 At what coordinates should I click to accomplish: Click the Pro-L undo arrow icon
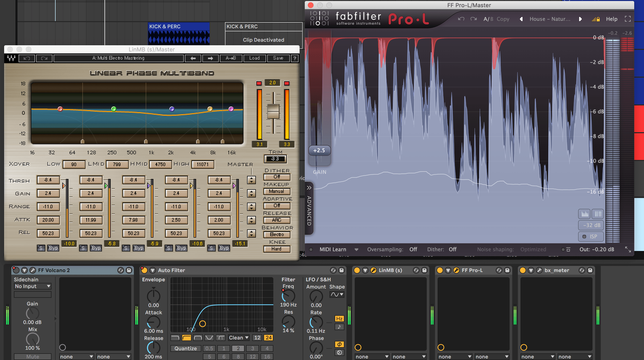(x=461, y=19)
